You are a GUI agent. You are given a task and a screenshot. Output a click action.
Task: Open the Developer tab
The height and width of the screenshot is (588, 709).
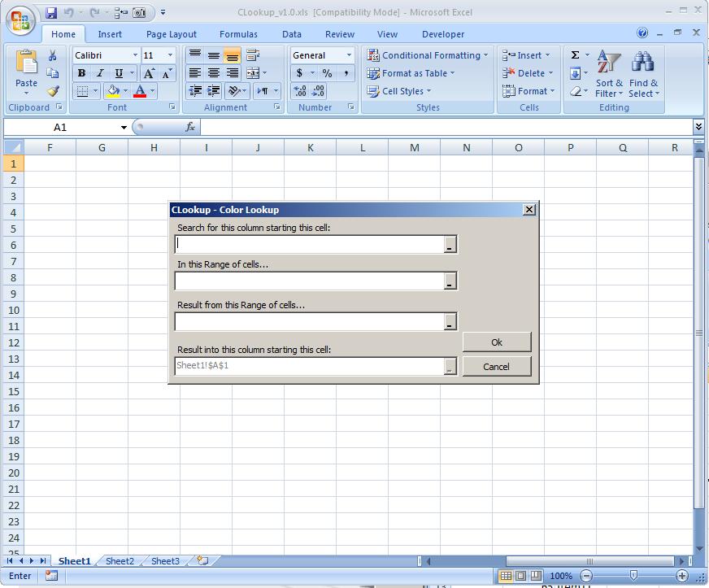point(443,34)
